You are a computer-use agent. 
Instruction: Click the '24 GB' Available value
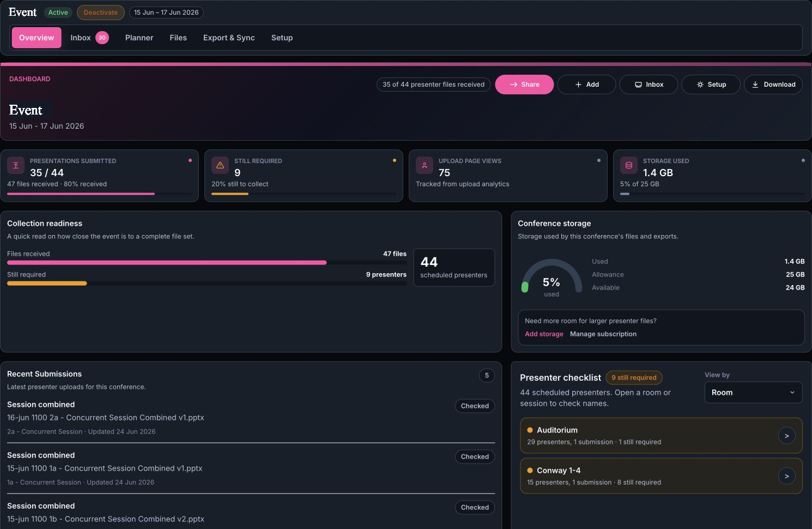pyautogui.click(x=795, y=288)
